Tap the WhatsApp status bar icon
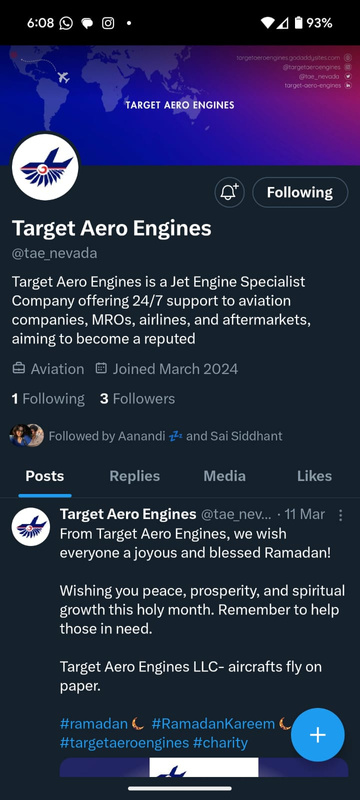The width and height of the screenshot is (360, 800). click(66, 23)
